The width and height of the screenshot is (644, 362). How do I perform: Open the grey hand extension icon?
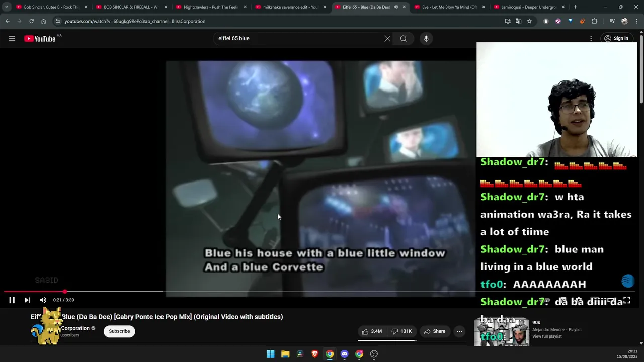546,21
